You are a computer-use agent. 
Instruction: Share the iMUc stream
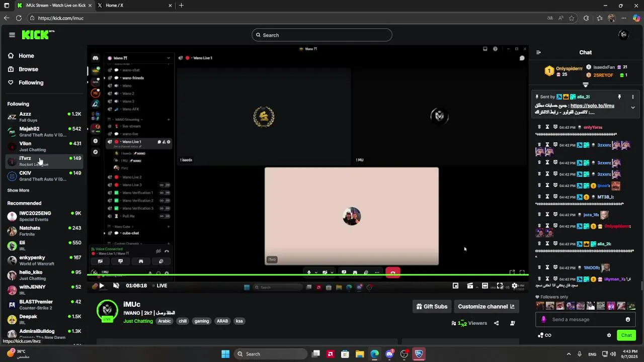click(496, 323)
